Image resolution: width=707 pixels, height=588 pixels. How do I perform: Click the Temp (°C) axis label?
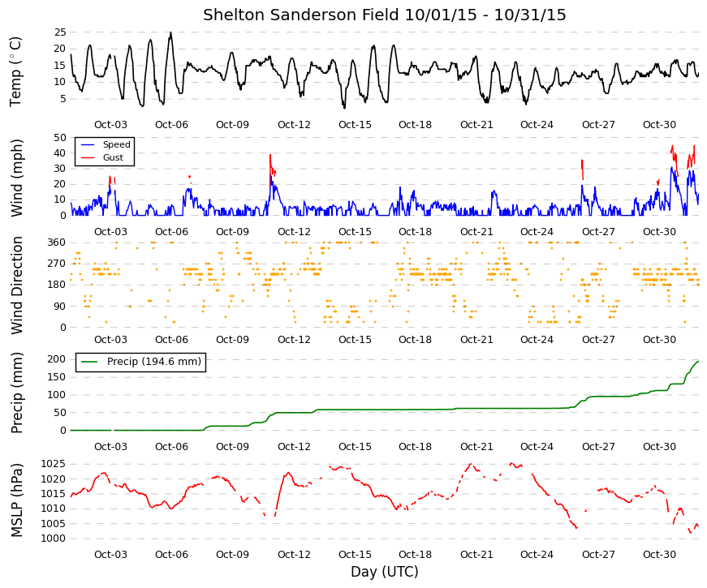[15, 72]
